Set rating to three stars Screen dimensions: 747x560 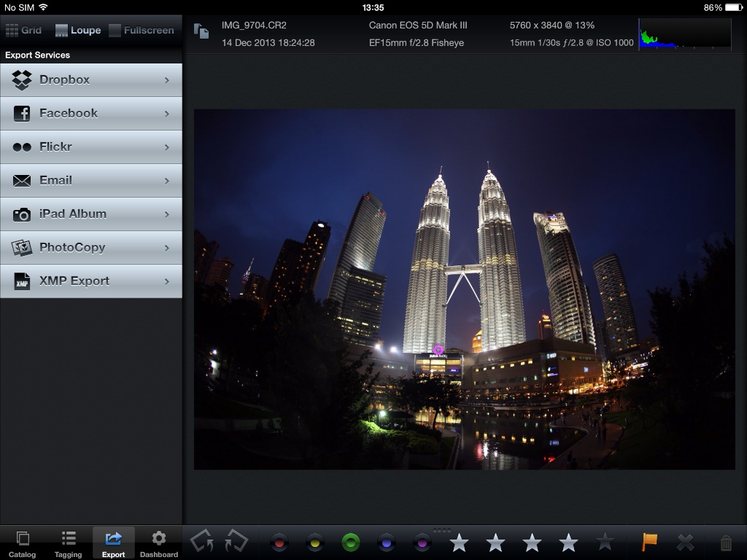532,542
